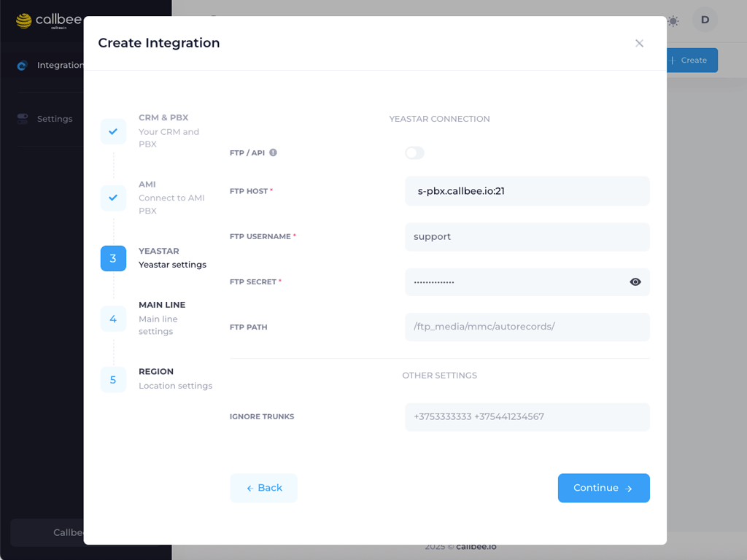Go to step 4 Main Line
Viewport: 747px width, 560px height.
pos(113,319)
